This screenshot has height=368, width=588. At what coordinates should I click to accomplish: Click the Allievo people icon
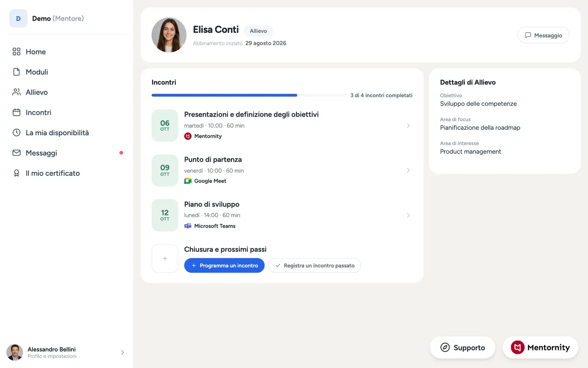(x=17, y=92)
